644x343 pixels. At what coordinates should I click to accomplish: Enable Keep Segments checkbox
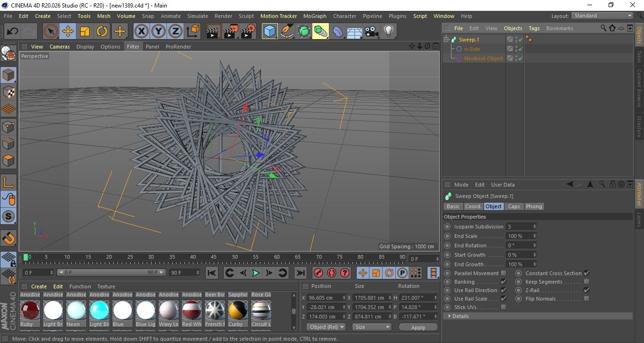click(x=586, y=282)
